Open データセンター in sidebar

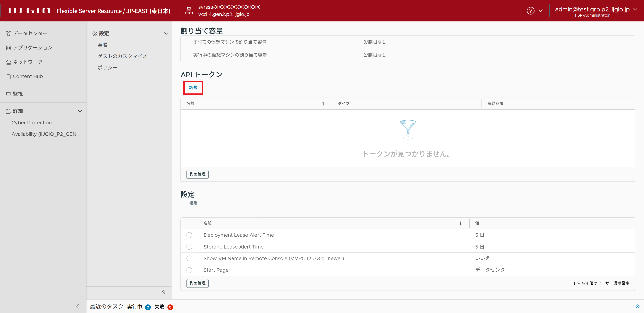(x=30, y=33)
